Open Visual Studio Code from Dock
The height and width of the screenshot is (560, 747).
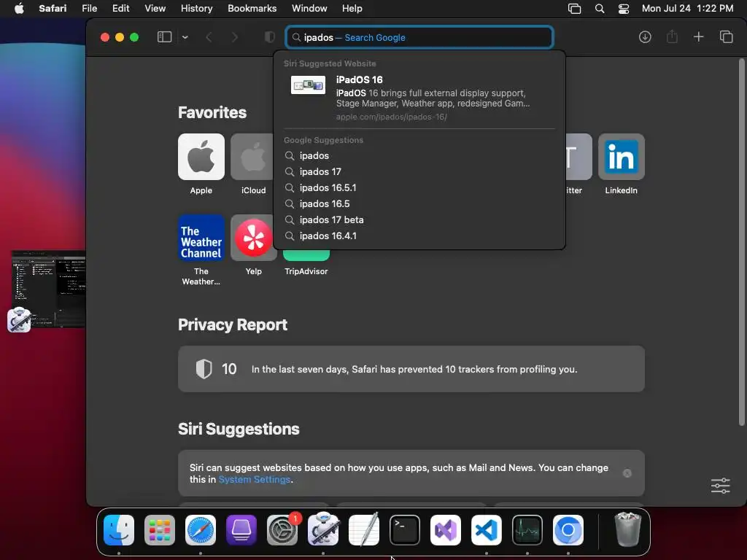click(x=487, y=530)
